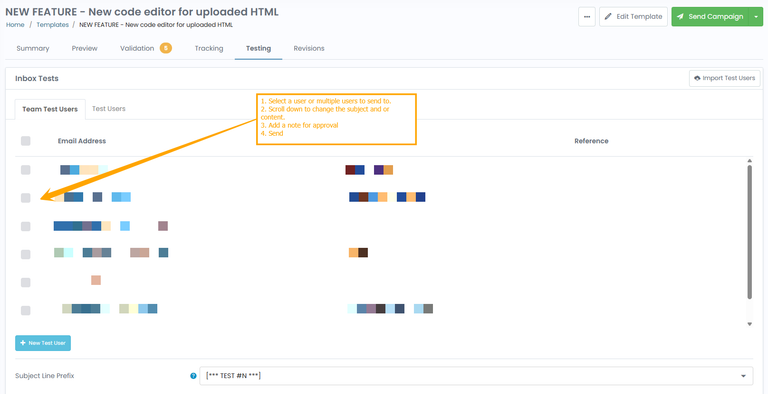
Task: Click the Edit Template button
Action: (633, 17)
